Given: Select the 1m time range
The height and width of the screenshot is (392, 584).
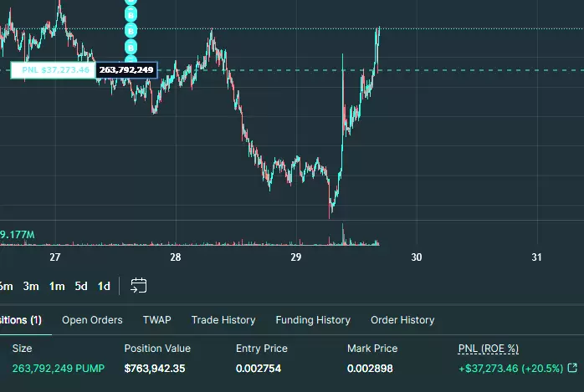Looking at the screenshot, I should point(57,286).
